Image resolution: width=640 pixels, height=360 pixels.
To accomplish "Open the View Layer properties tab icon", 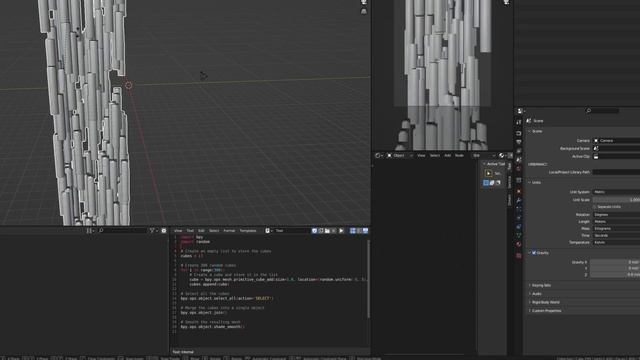I will point(519,151).
